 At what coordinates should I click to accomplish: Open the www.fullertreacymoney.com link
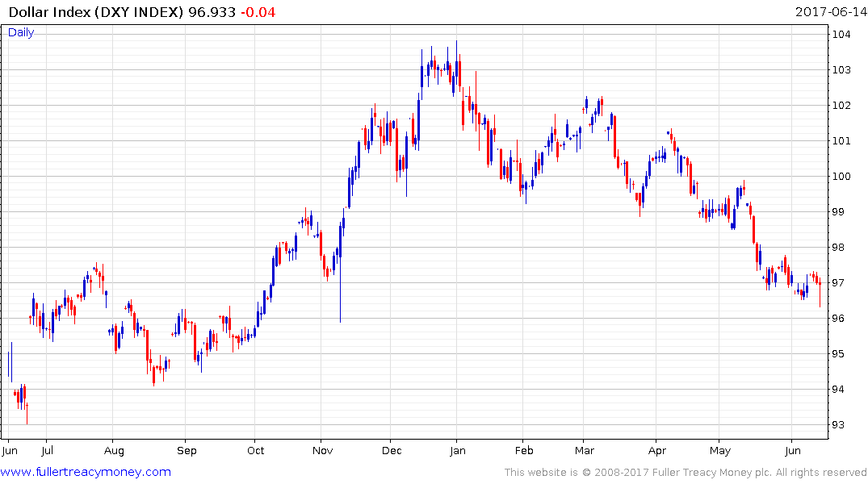tap(86, 472)
